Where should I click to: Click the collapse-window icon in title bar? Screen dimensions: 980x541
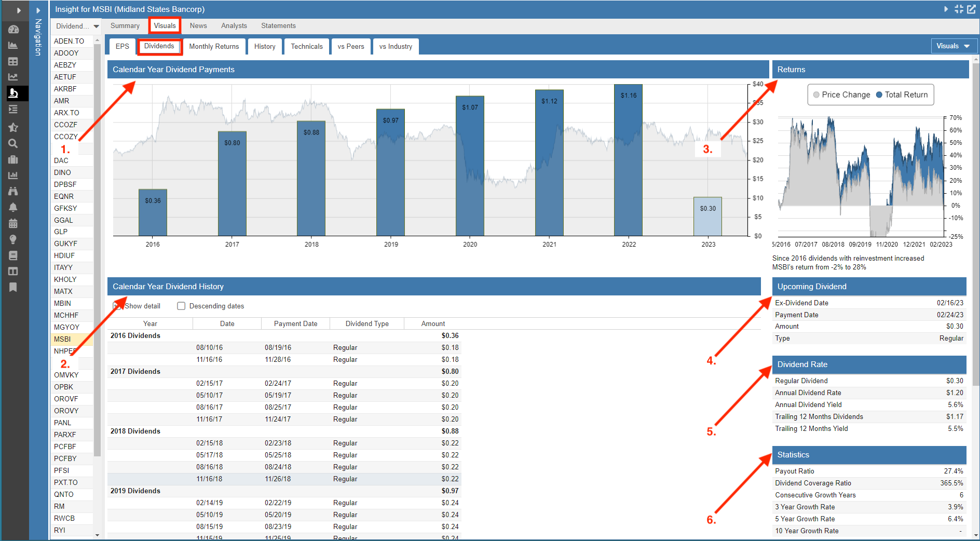(x=959, y=9)
